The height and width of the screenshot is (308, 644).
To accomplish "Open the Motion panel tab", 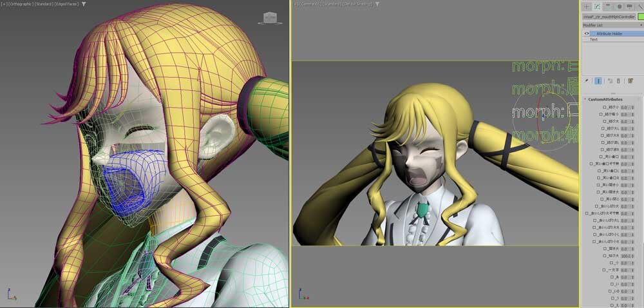I will point(620,6).
